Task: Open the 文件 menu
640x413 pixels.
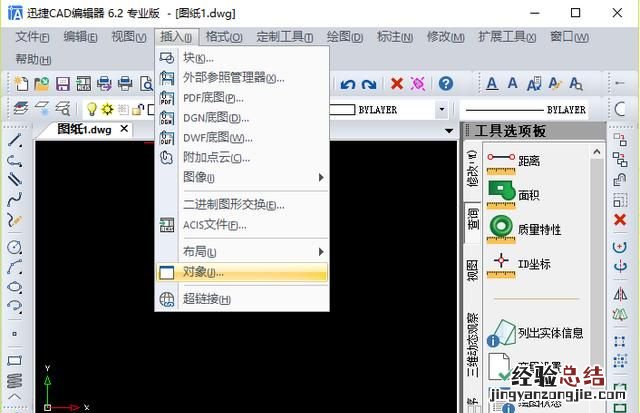Action: (x=32, y=37)
